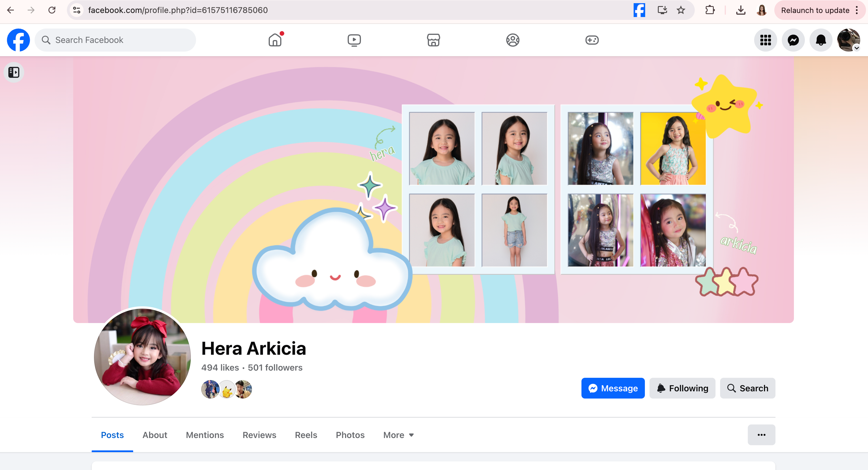Open the Gaming icon
The height and width of the screenshot is (470, 868).
[x=592, y=40]
